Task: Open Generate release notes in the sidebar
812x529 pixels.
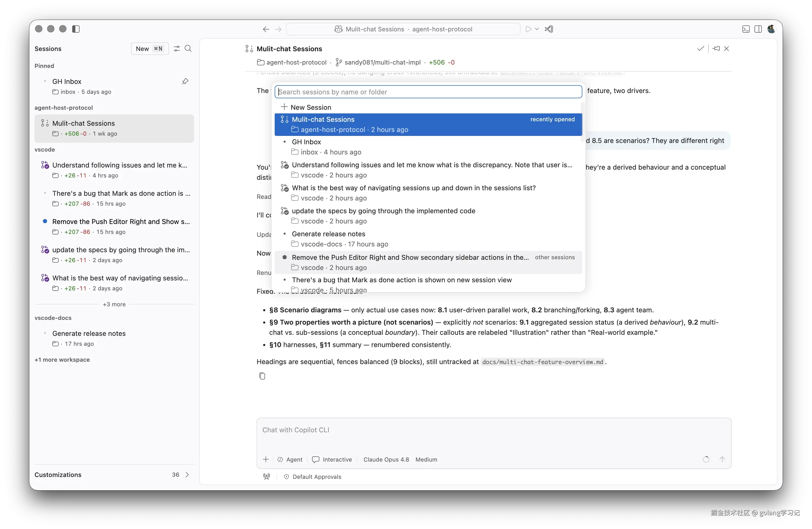Action: 114,338
